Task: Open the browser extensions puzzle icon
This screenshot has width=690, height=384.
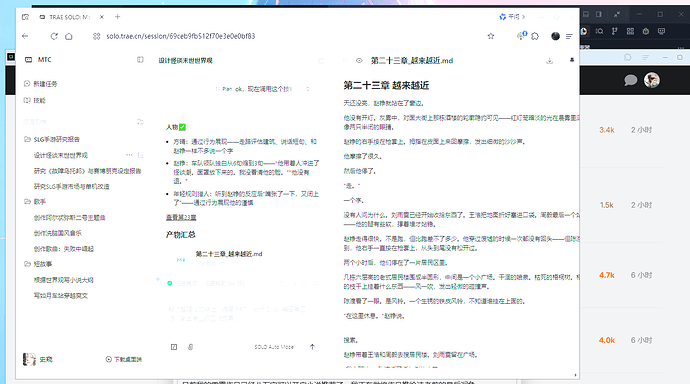Action: tap(535, 36)
